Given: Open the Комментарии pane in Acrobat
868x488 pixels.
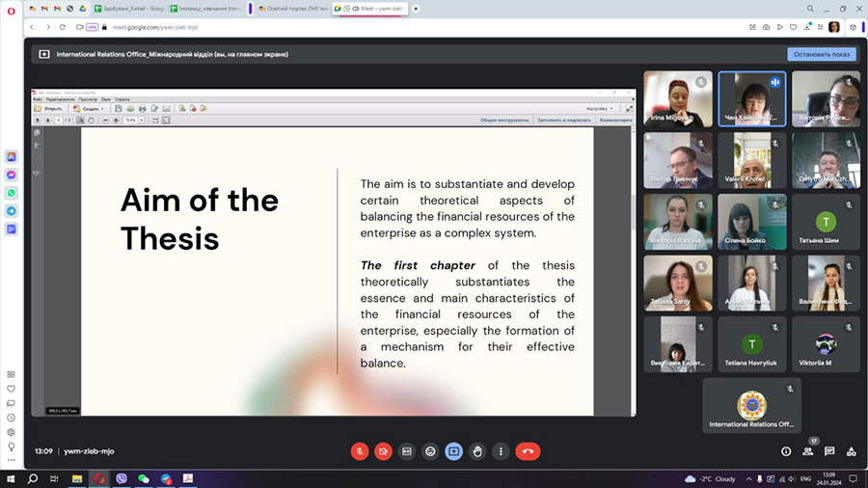Looking at the screenshot, I should tap(615, 120).
